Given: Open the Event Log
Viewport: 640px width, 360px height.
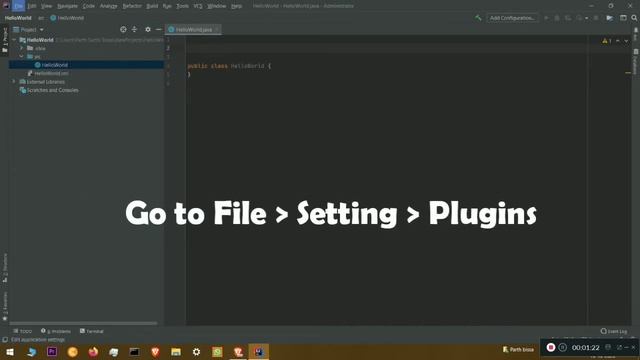Looking at the screenshot, I should [x=613, y=331].
